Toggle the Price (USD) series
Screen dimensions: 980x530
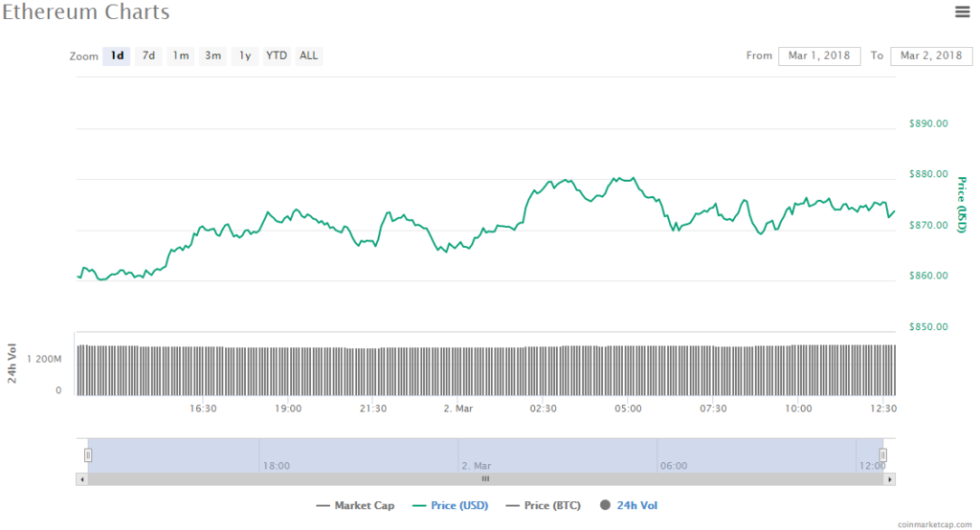(449, 505)
